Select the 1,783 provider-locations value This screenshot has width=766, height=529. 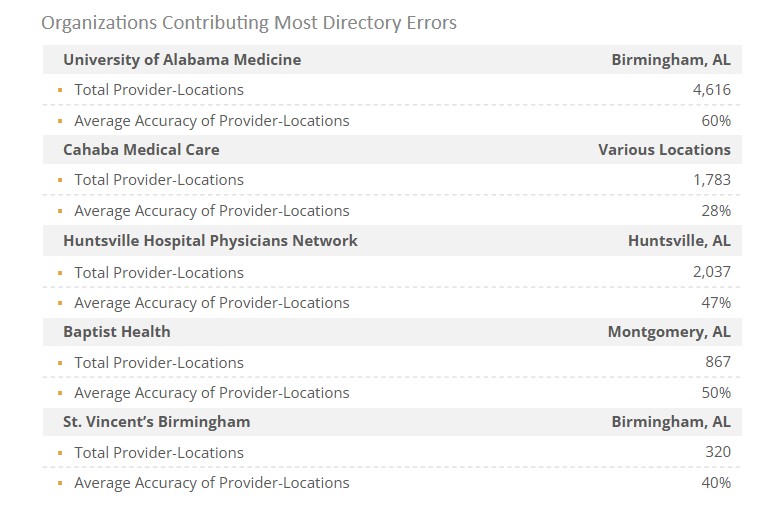(x=712, y=179)
